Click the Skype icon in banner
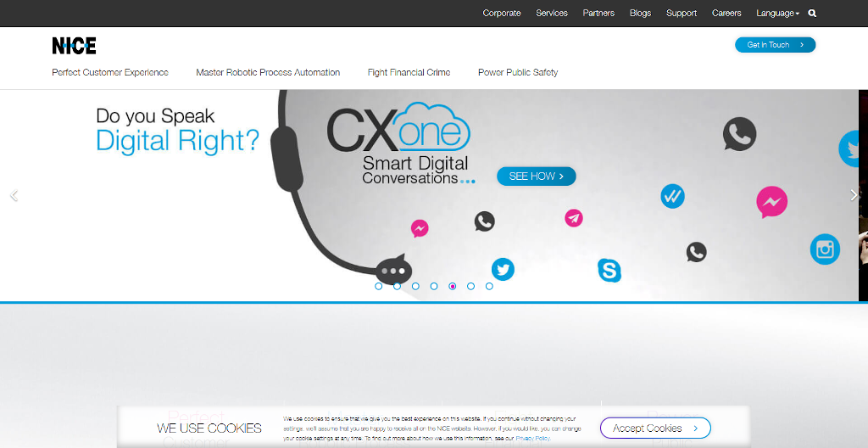This screenshot has width=868, height=448. pos(609,270)
